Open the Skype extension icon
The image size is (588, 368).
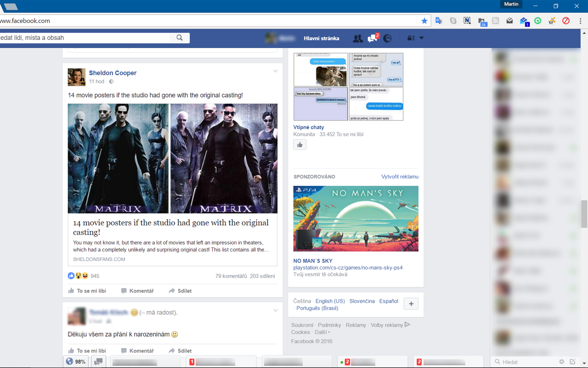coord(453,21)
